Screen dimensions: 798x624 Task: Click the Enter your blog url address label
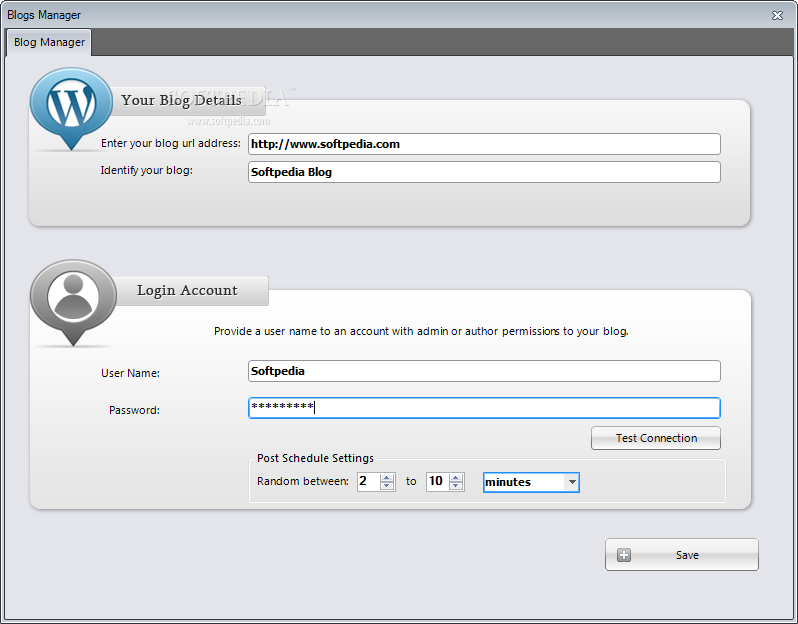tap(170, 144)
